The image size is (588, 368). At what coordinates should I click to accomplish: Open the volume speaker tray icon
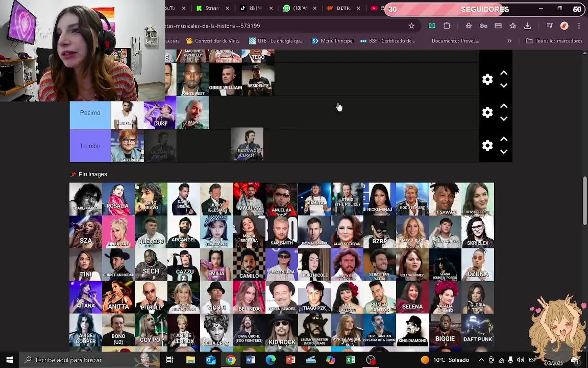click(x=520, y=360)
